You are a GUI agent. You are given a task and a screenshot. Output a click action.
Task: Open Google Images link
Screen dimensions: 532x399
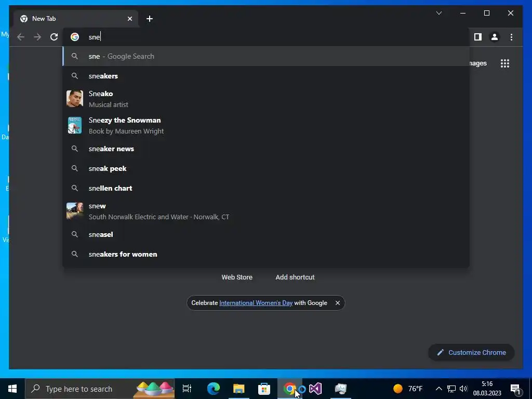coord(478,63)
